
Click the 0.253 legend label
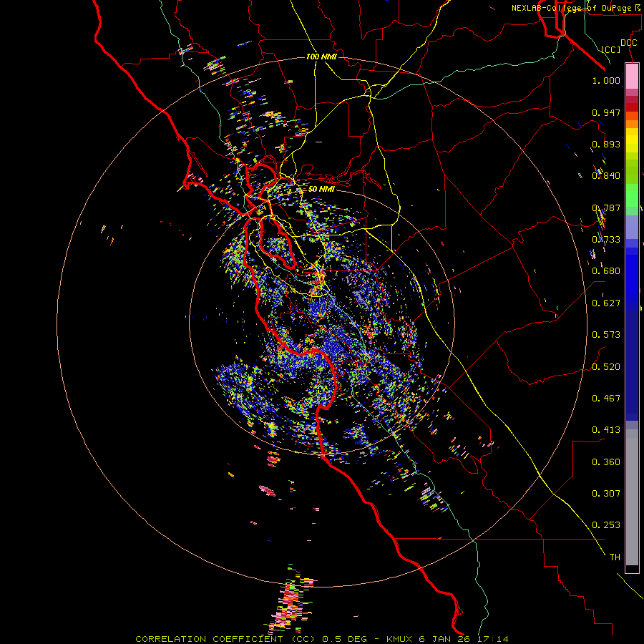pyautogui.click(x=605, y=525)
